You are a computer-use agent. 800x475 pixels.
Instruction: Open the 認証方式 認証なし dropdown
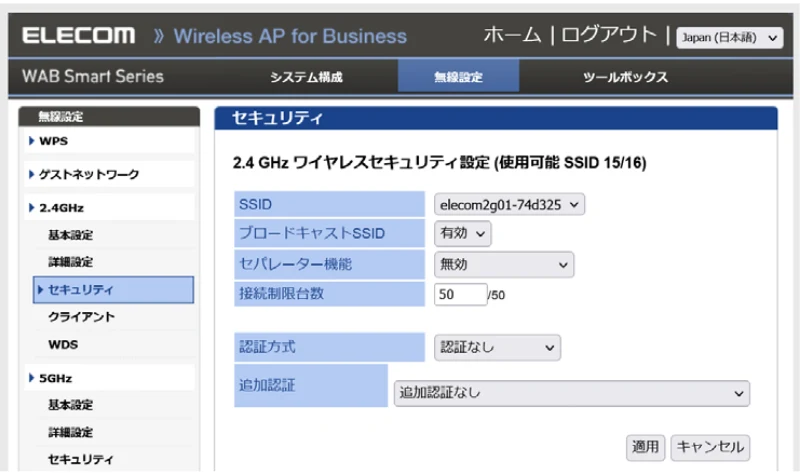(497, 347)
